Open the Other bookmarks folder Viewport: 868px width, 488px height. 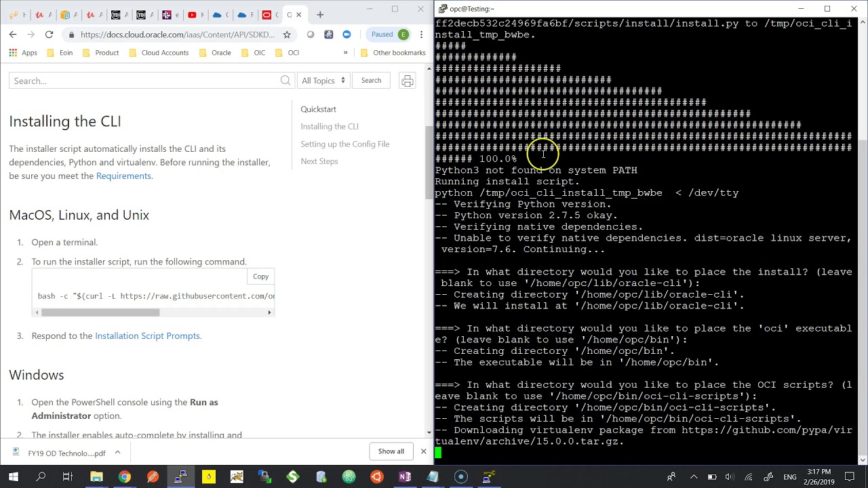393,52
